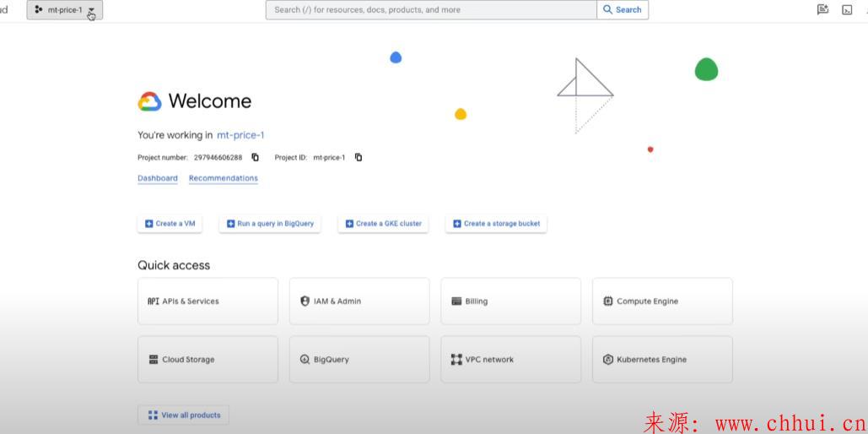Open the mt-price-1 project link
The image size is (868, 434).
click(240, 135)
